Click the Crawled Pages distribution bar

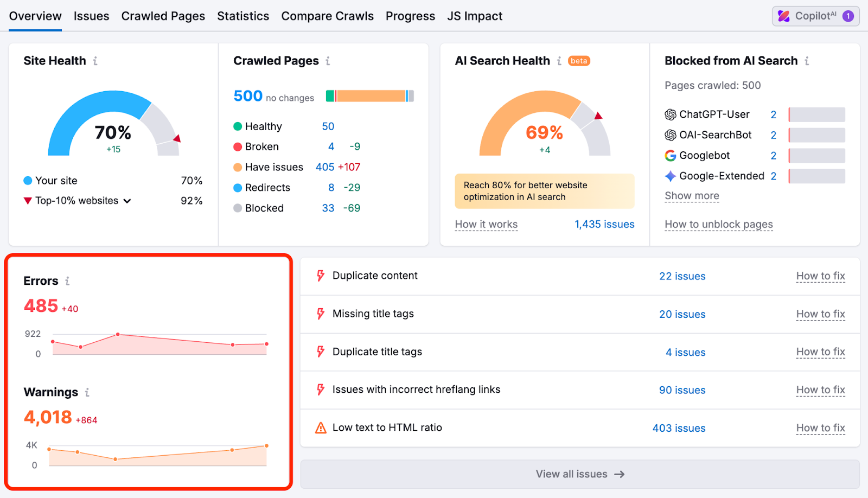point(369,95)
